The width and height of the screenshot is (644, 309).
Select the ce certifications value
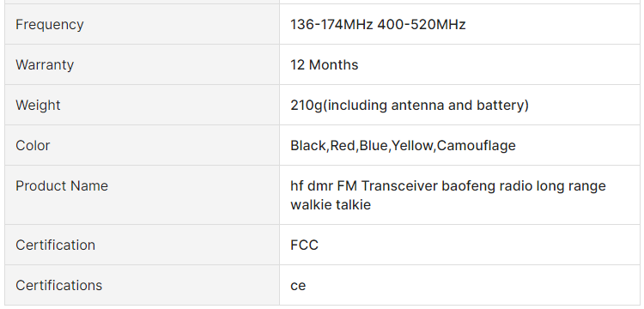coord(298,286)
